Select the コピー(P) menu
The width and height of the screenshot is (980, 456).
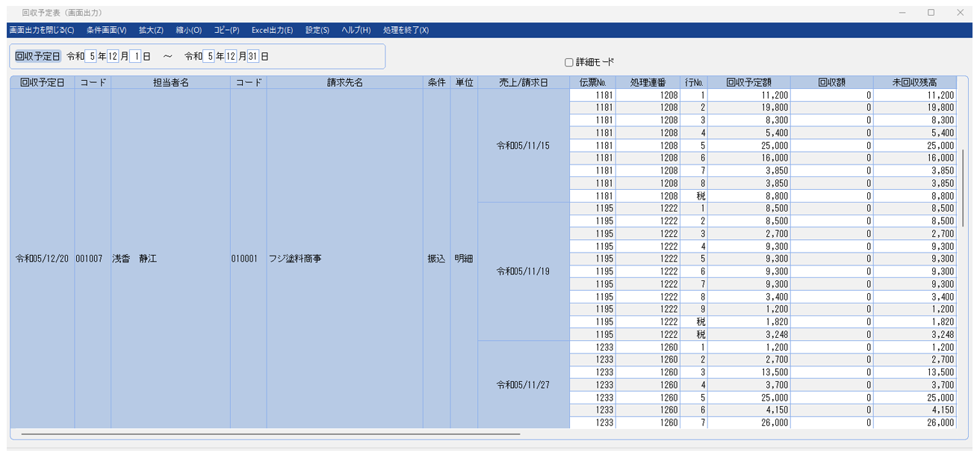click(226, 30)
